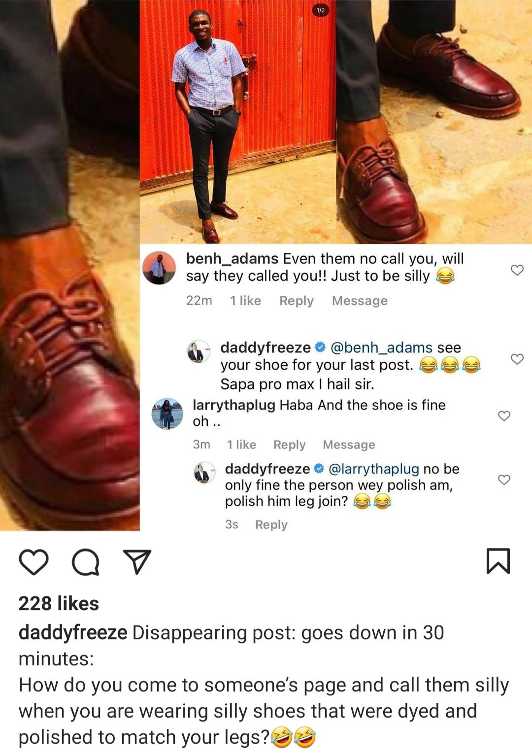Save the post with the bookmark icon
This screenshot has height=756, width=532.
[x=498, y=561]
